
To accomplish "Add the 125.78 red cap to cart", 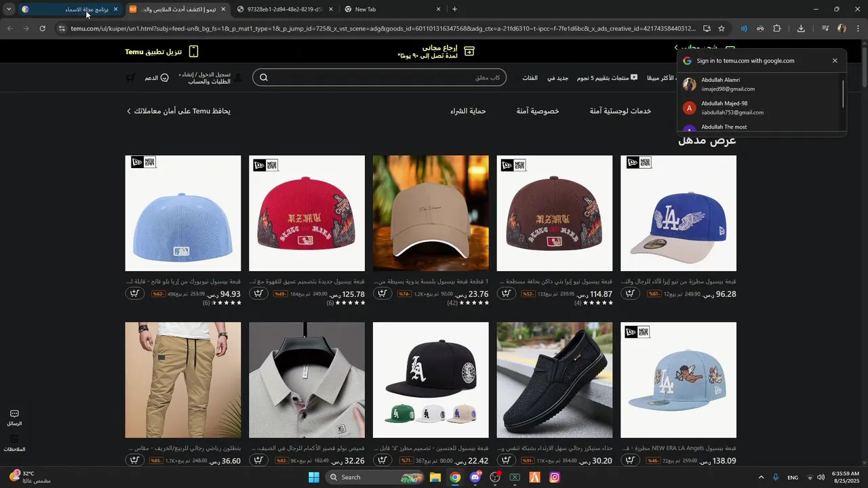I will [258, 293].
